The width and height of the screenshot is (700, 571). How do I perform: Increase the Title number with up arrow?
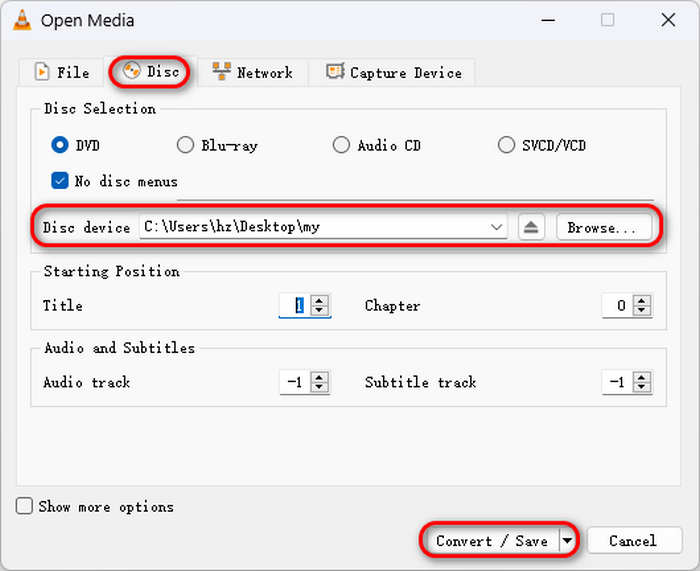tap(319, 300)
